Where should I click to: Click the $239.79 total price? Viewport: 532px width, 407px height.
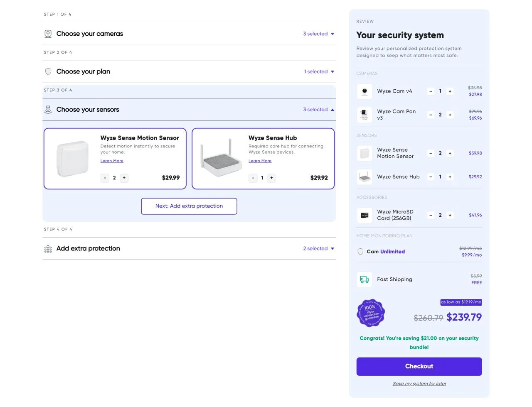pos(464,318)
